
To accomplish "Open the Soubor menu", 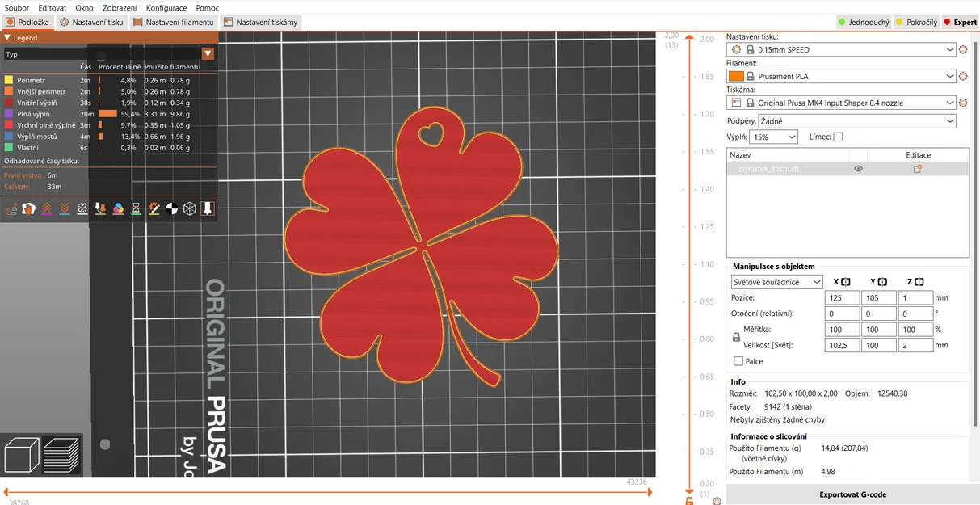I will coord(17,7).
